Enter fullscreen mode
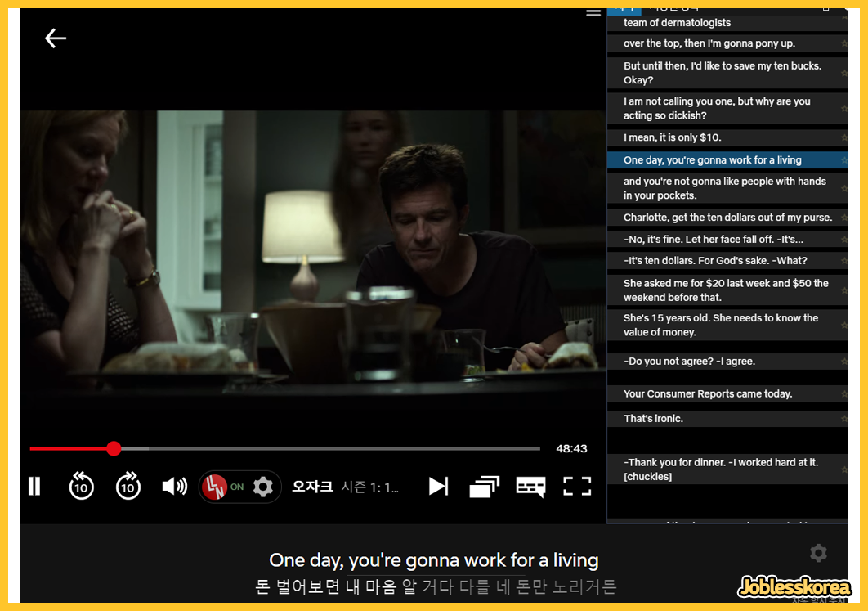This screenshot has width=868, height=611. (x=577, y=487)
